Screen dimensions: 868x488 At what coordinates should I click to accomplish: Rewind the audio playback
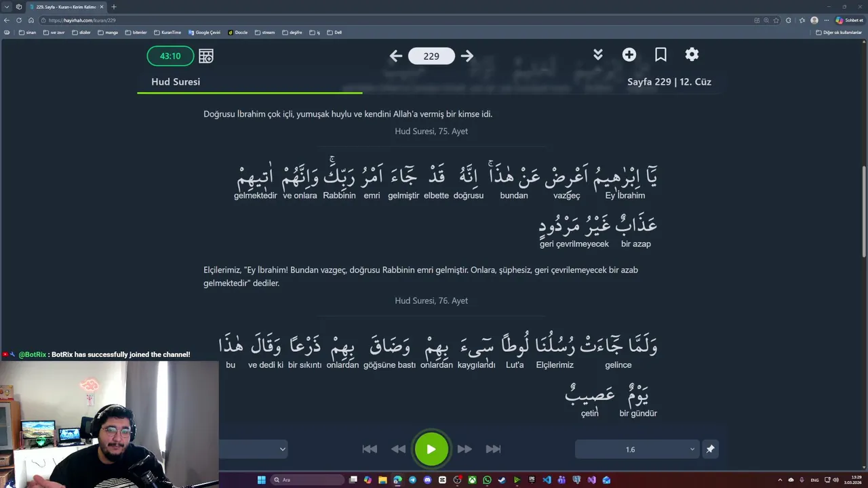(x=399, y=449)
